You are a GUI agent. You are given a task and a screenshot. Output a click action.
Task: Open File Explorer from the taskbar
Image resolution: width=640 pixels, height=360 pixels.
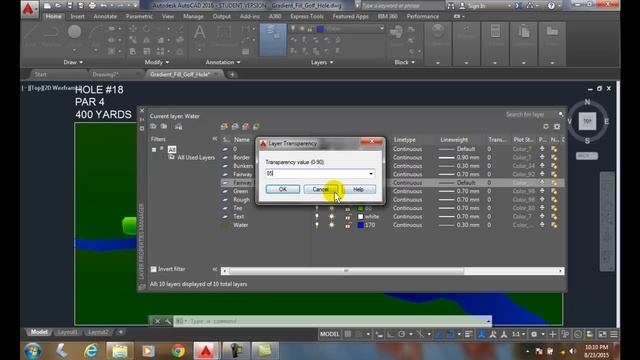pyautogui.click(x=120, y=350)
